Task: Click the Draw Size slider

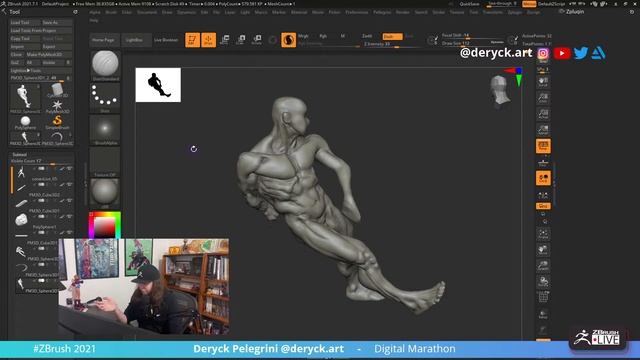Action: 473,43
